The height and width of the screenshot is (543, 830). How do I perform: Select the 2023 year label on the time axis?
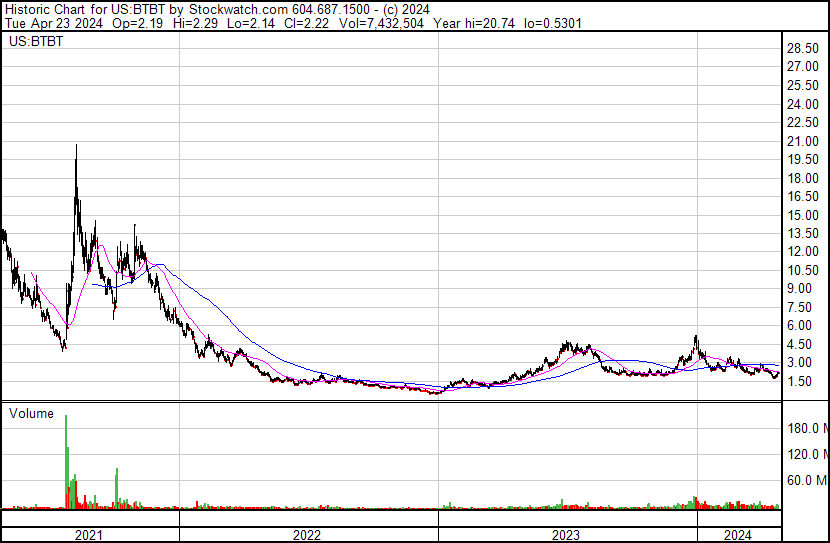(567, 535)
